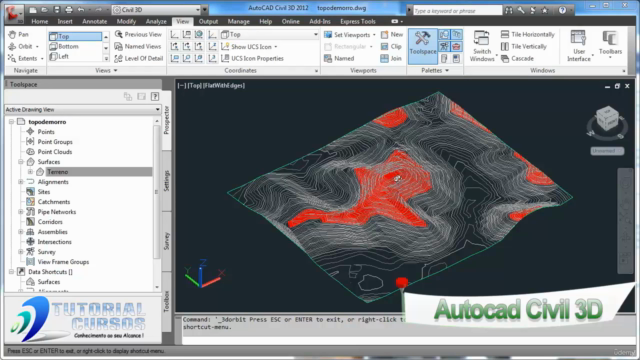Click Plot in quick access toolbar
The image size is (640, 360).
coord(69,10)
